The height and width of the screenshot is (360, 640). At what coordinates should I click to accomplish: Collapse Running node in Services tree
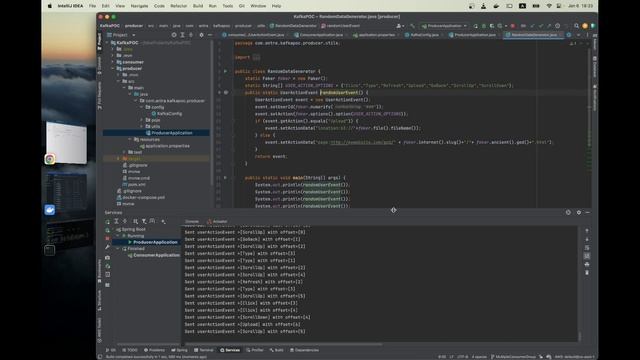point(118,236)
